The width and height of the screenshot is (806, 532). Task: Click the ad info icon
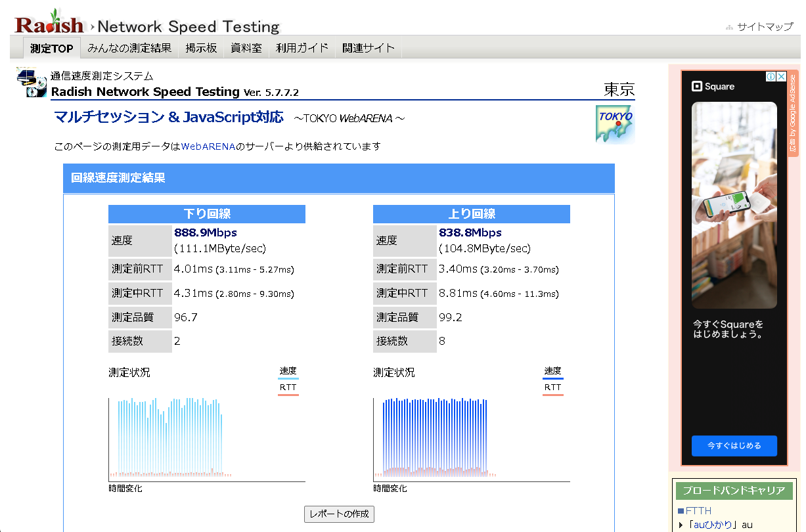tap(772, 76)
